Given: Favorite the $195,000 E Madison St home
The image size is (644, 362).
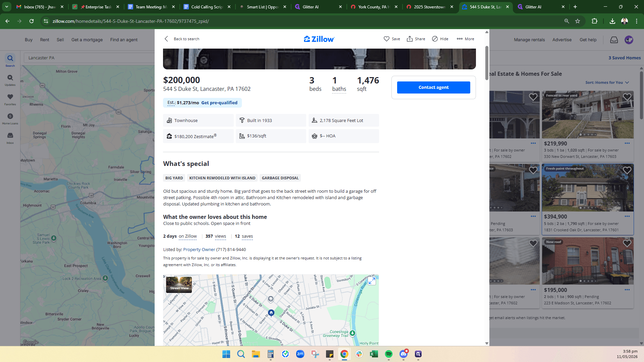Looking at the screenshot, I should point(627,244).
